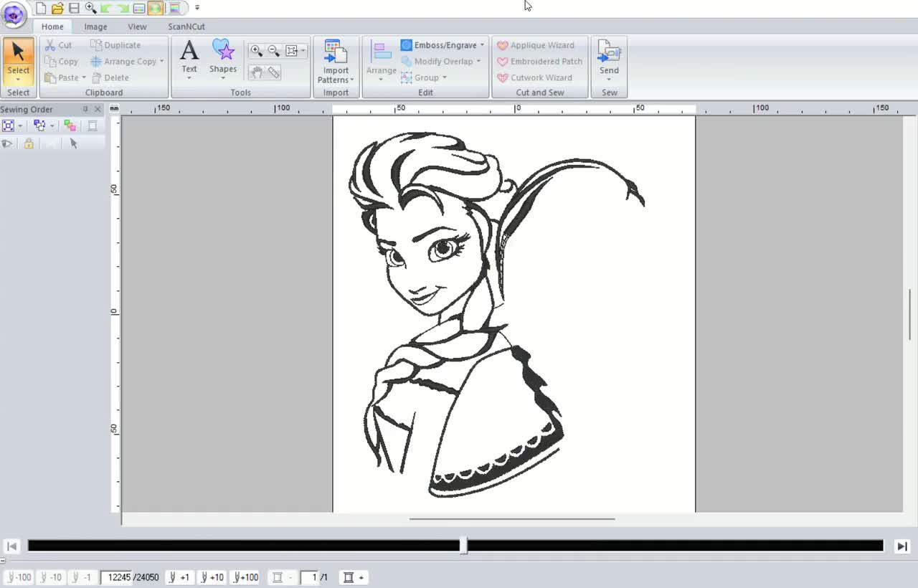Toggle the highlighted stitch simulator icon
This screenshot has width=918, height=588.
click(x=156, y=9)
